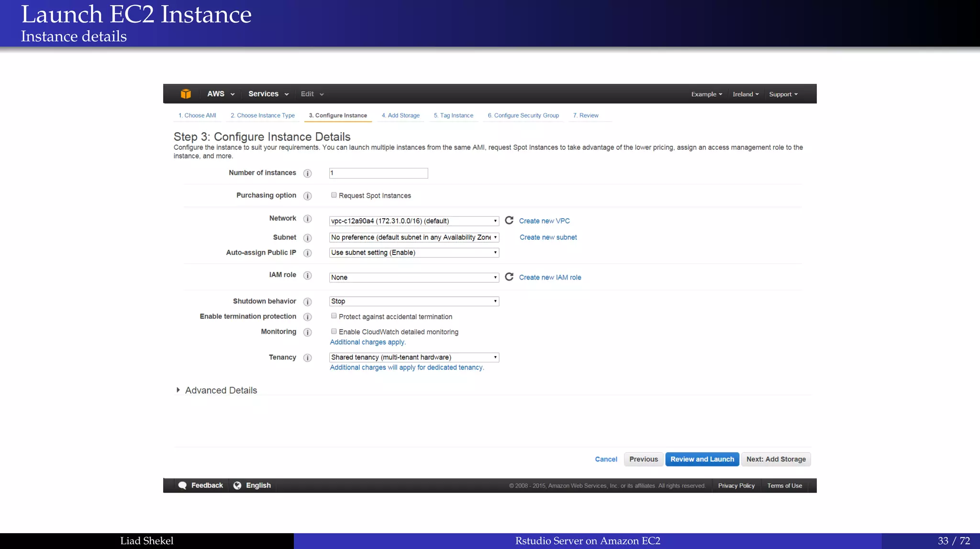Select 3. Configure Instance tab

pos(338,115)
